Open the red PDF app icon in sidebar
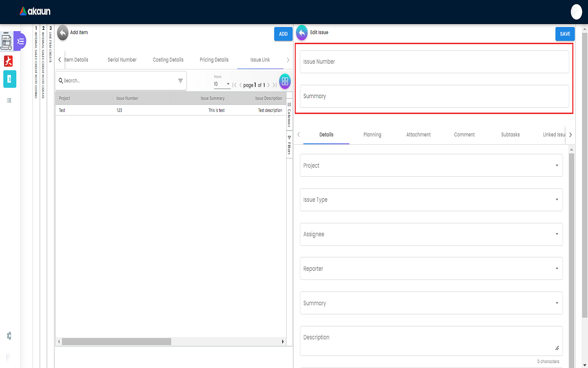 tap(8, 61)
